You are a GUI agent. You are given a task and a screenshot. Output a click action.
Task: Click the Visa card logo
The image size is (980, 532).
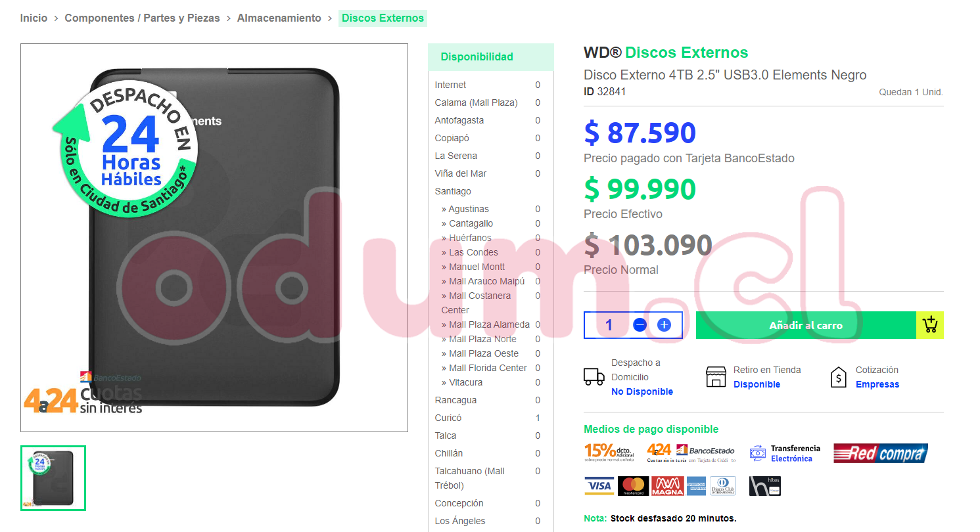pos(599,486)
